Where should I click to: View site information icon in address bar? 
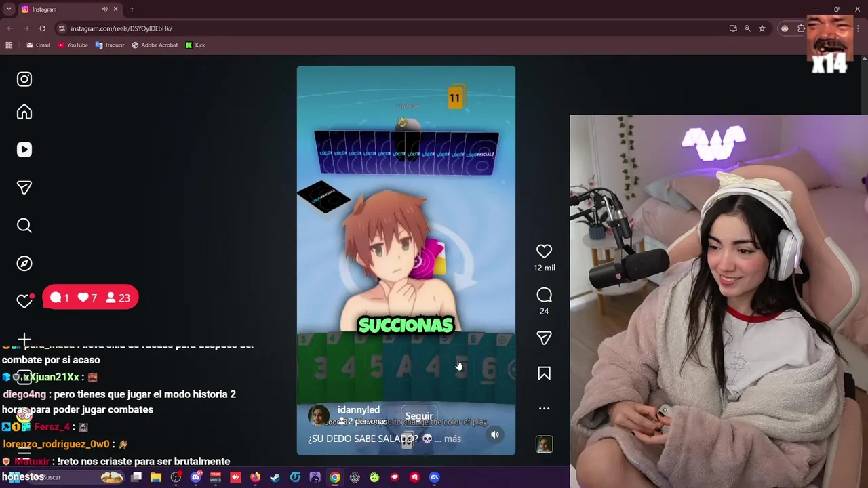pyautogui.click(x=62, y=28)
